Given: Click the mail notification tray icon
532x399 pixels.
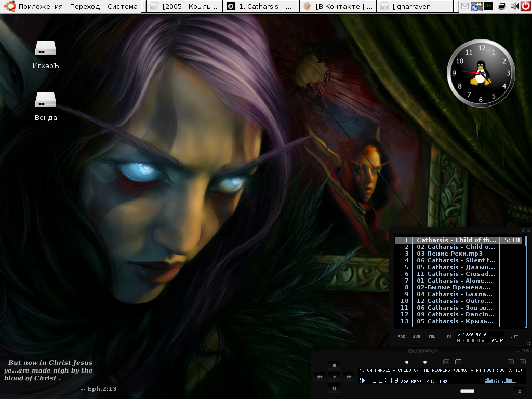Looking at the screenshot, I should [x=465, y=6].
